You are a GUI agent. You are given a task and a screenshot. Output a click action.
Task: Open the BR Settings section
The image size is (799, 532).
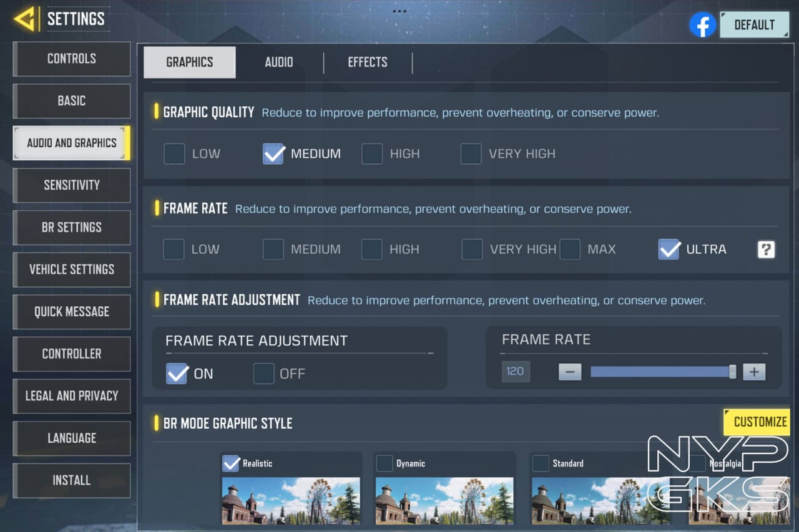click(72, 228)
